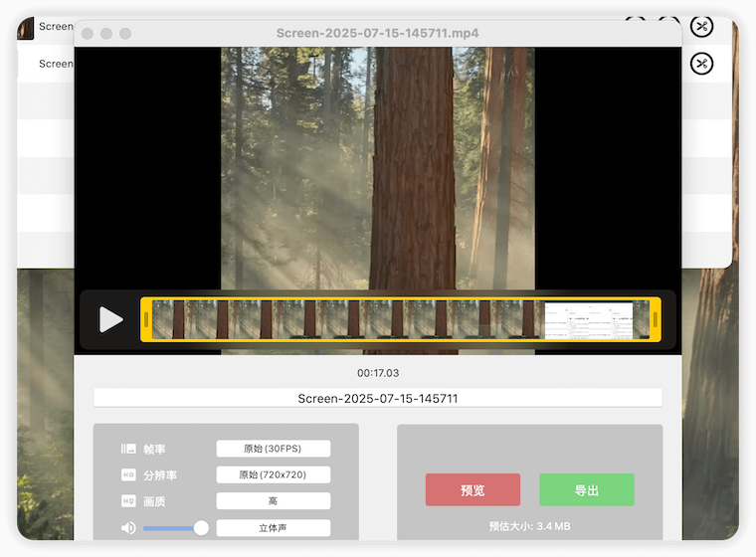
Task: Mute audio via the speaker icon
Action: [x=128, y=528]
